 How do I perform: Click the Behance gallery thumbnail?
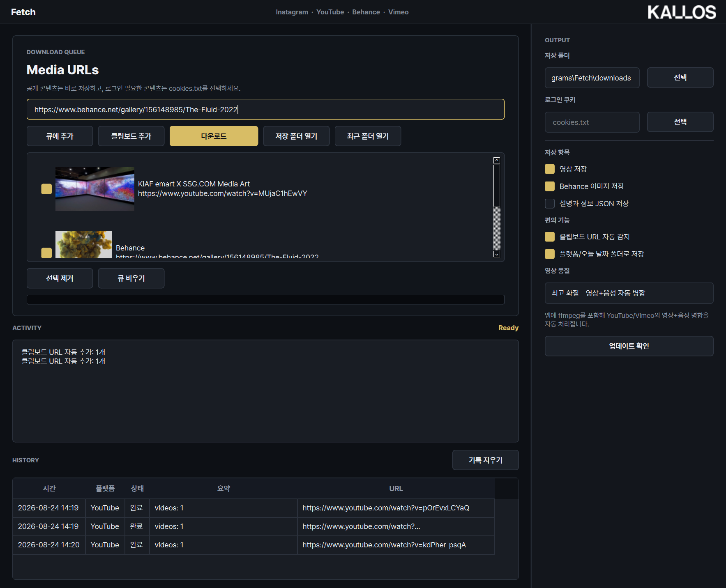pos(84,244)
